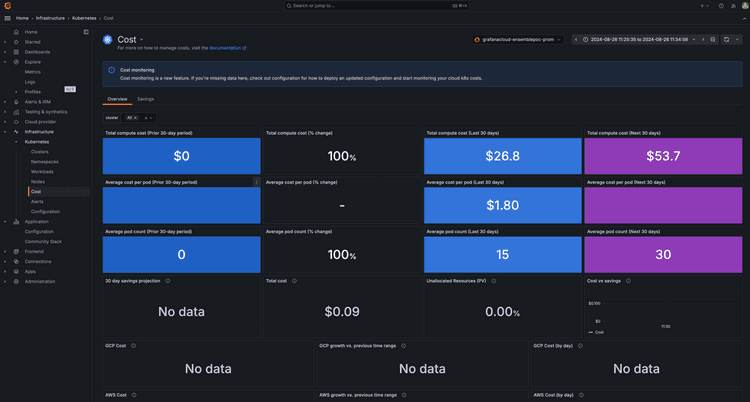Show info for the GCP Cost panel
750x402 pixels.
point(133,346)
